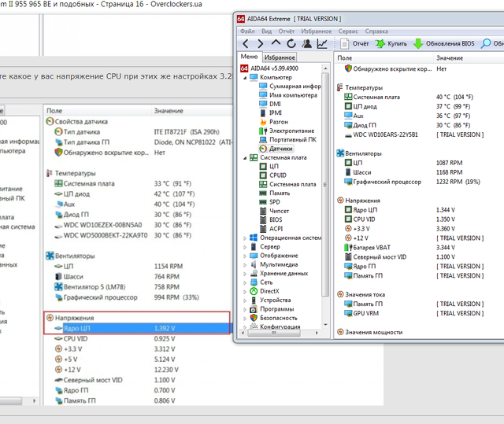Select the Чипсет tree item
The width and height of the screenshot is (504, 424).
tap(275, 211)
